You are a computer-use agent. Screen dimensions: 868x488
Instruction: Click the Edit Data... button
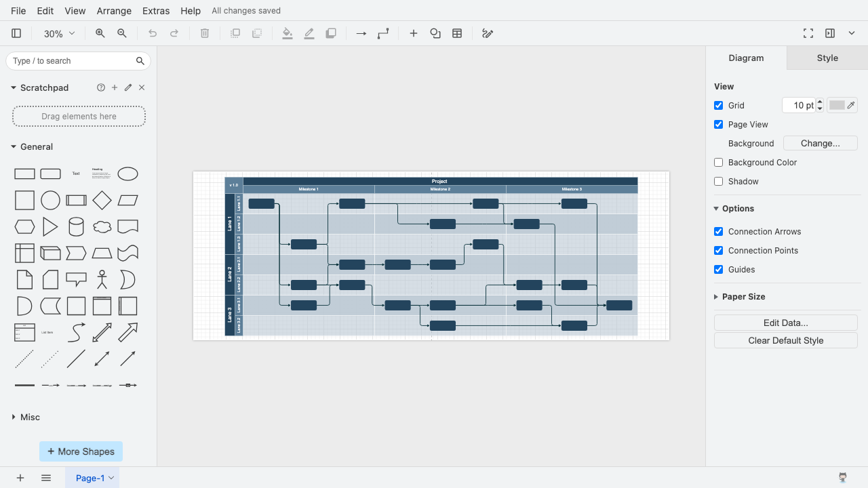[786, 323]
